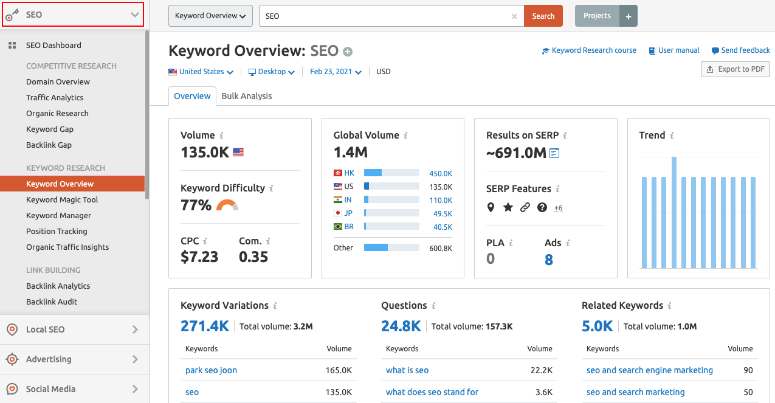
Task: Click the Keyword Research course graduation icon
Action: [x=545, y=50]
